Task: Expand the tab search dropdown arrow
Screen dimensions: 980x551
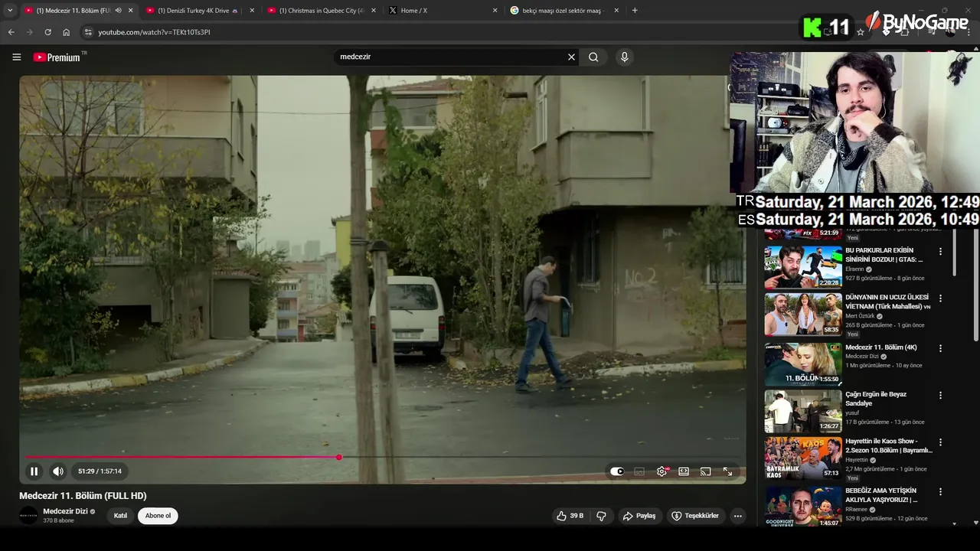Action: [x=10, y=11]
